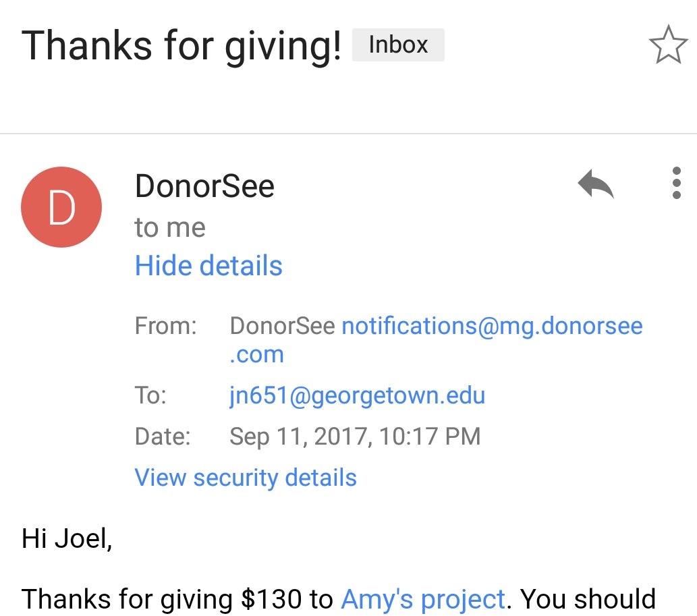The width and height of the screenshot is (697, 616).
Task: Select the email subject Thanks for giving!
Action: pyautogui.click(x=182, y=46)
